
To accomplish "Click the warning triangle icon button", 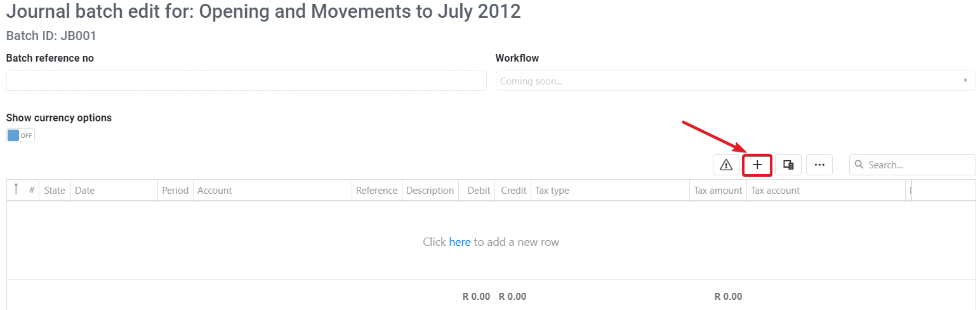I will 726,165.
